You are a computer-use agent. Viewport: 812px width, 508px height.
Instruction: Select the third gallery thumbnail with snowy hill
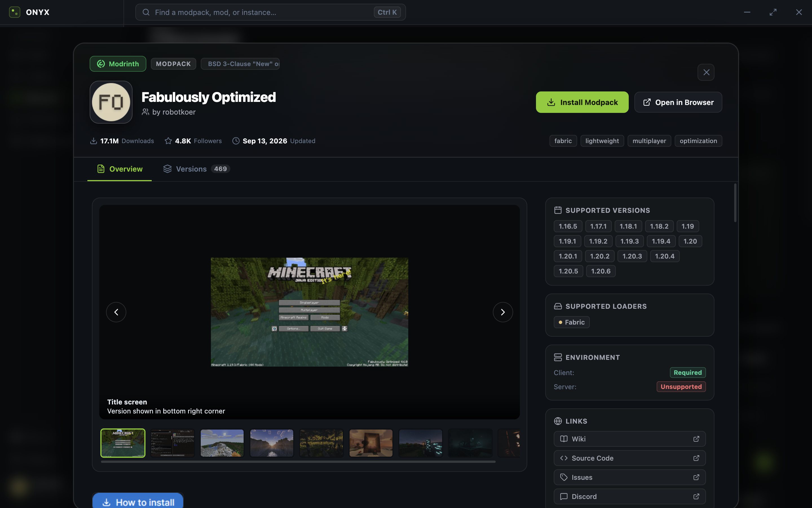222,443
